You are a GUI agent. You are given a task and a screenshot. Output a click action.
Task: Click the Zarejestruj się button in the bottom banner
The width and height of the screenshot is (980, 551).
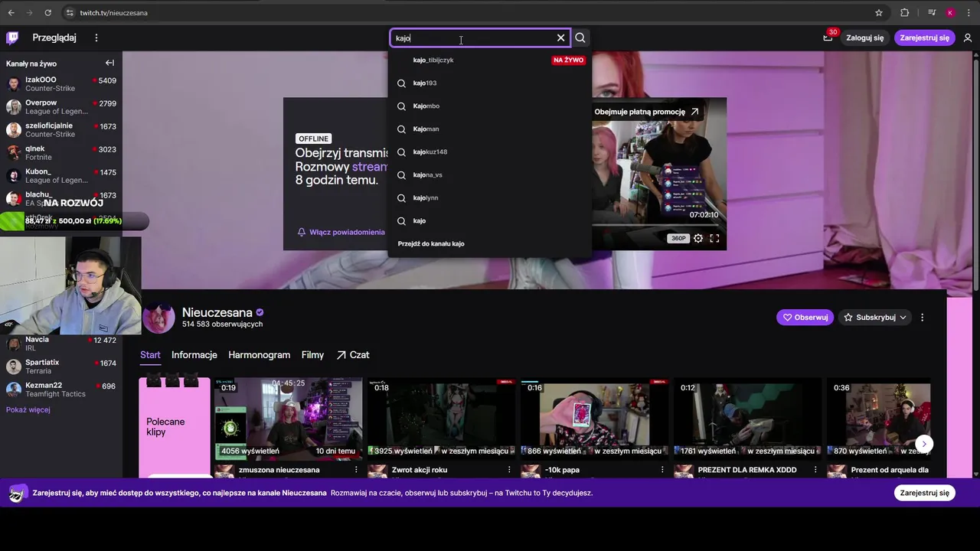pos(924,493)
